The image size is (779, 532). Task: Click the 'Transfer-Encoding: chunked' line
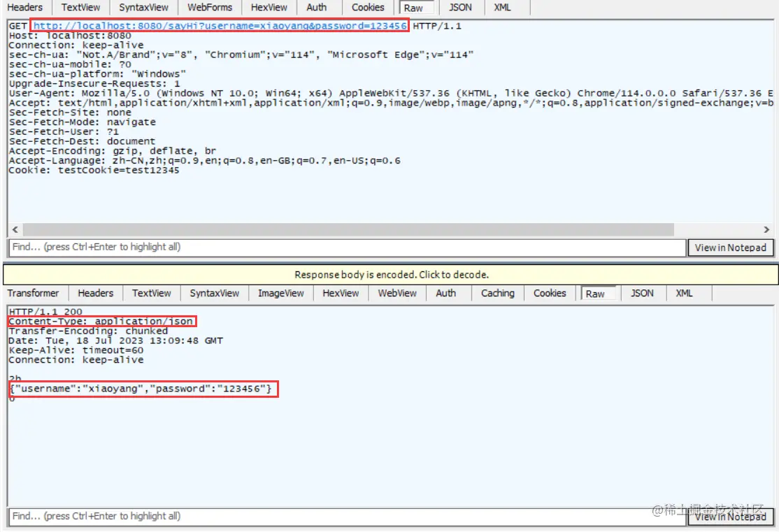click(x=88, y=331)
